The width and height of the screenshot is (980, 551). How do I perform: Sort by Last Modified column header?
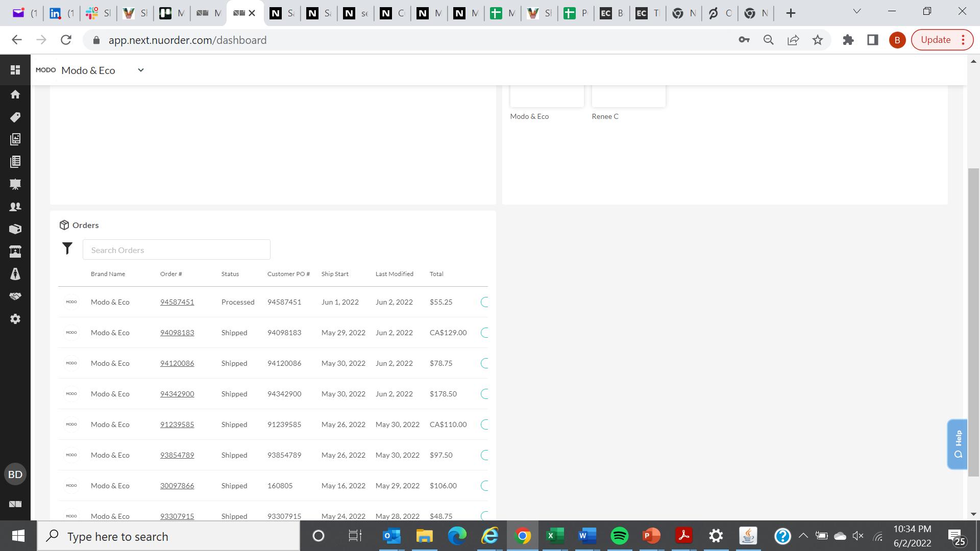click(394, 274)
